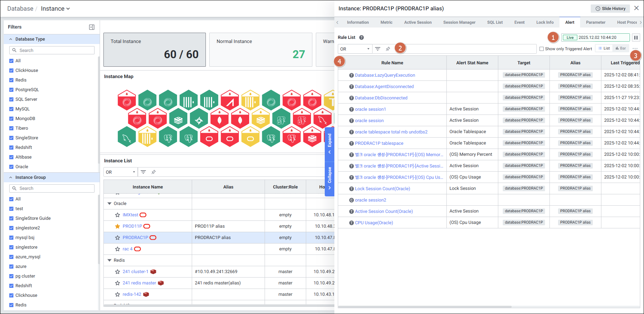Uncheck the azure_mysql instance group
The width and height of the screenshot is (644, 314).
(x=11, y=257)
